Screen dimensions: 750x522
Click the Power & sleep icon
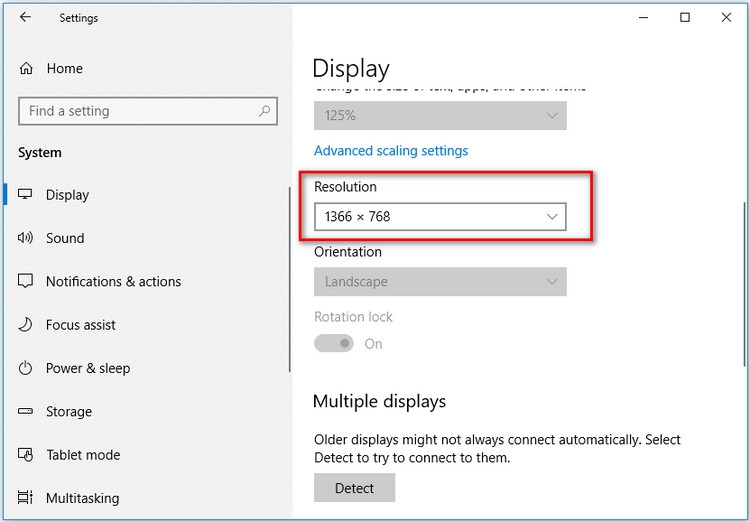tap(26, 368)
